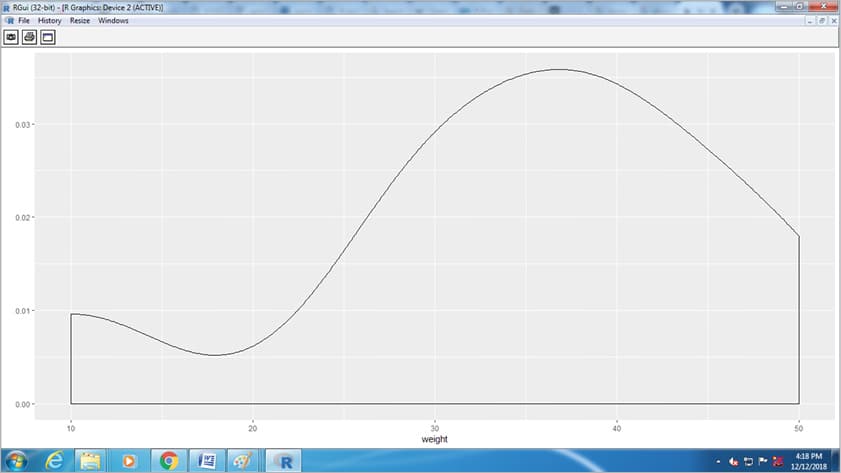The width and height of the screenshot is (841, 473).
Task: Minimize the inner graphics device window
Action: (810, 21)
